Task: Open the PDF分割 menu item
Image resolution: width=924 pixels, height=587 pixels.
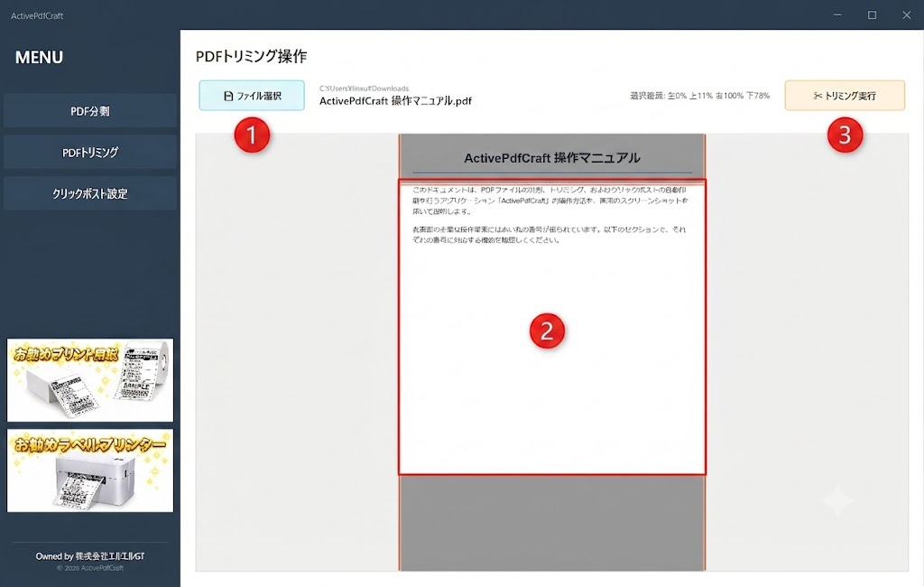Action: tap(90, 111)
